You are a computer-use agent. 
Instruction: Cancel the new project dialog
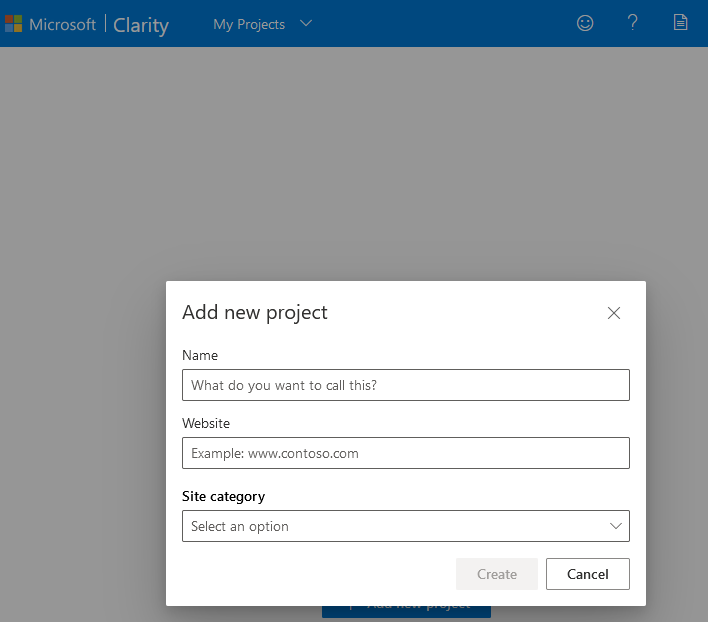tap(587, 574)
